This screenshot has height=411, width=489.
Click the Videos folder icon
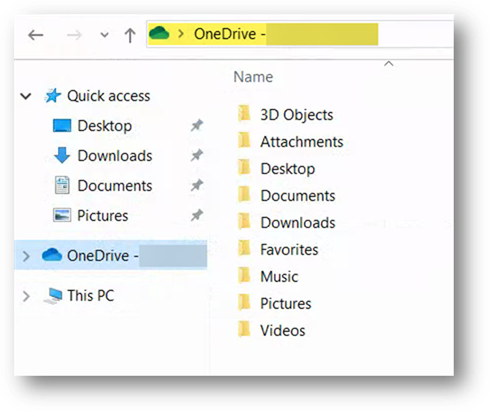pos(244,329)
